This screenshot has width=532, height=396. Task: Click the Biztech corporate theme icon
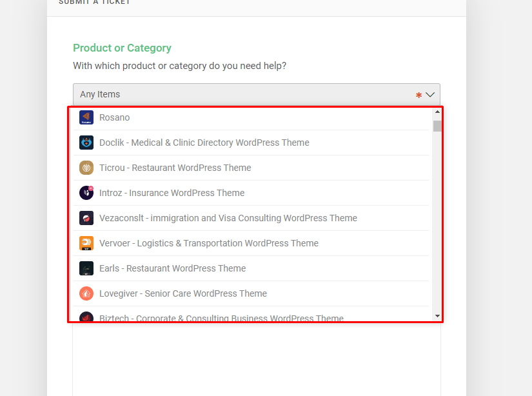86,317
